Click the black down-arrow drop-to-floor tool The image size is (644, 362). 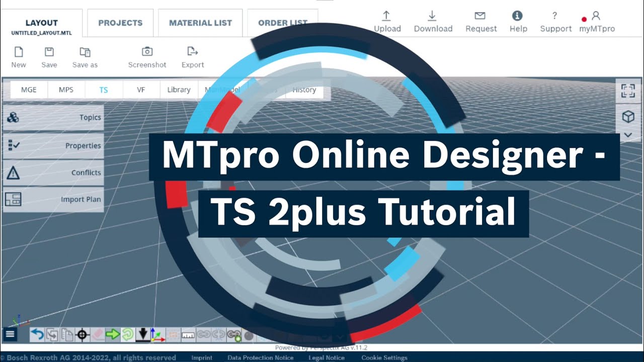click(143, 335)
